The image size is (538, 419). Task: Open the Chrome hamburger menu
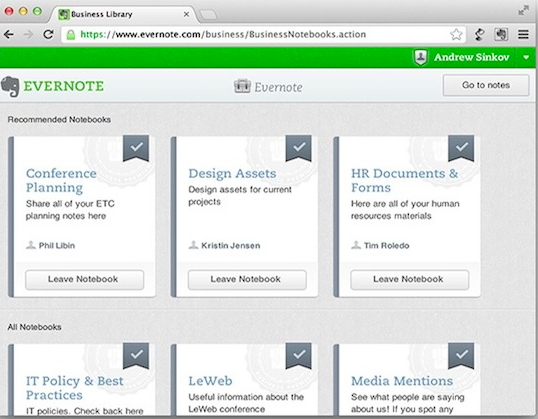[523, 34]
